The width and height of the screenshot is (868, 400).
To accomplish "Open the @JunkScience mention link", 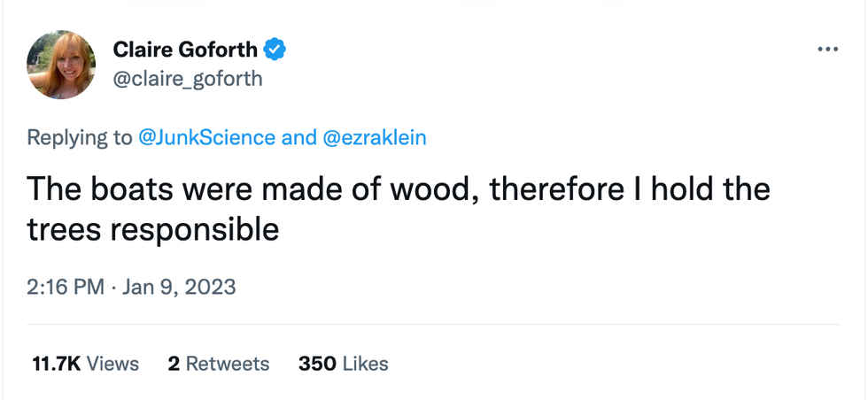I will coord(207,137).
